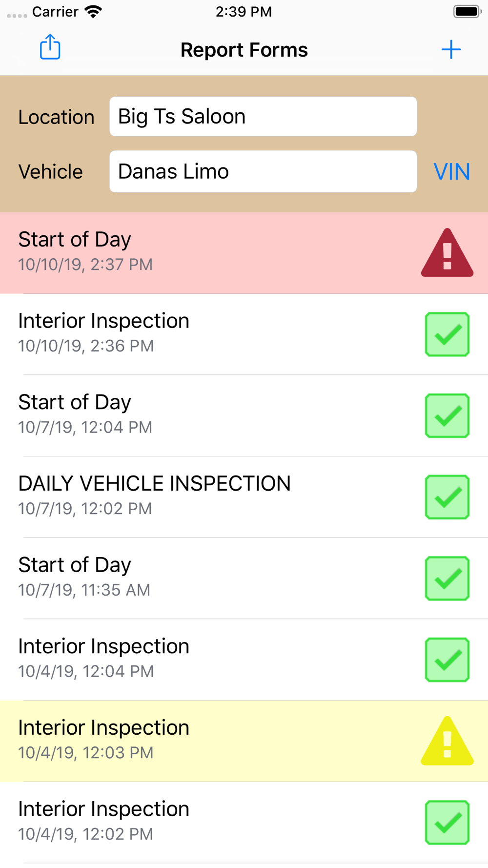The width and height of the screenshot is (488, 868).
Task: Tap the yellow warning triangle icon
Action: coord(447,742)
